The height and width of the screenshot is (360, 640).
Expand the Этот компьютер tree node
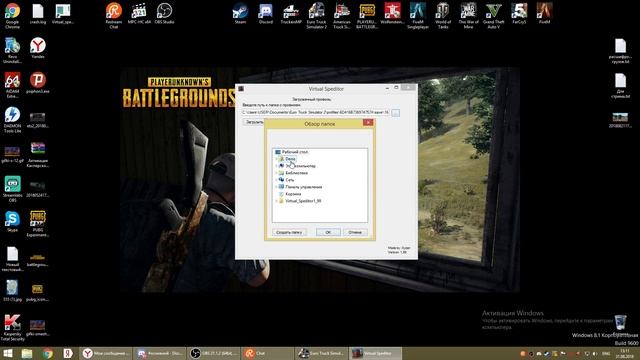pos(276,166)
